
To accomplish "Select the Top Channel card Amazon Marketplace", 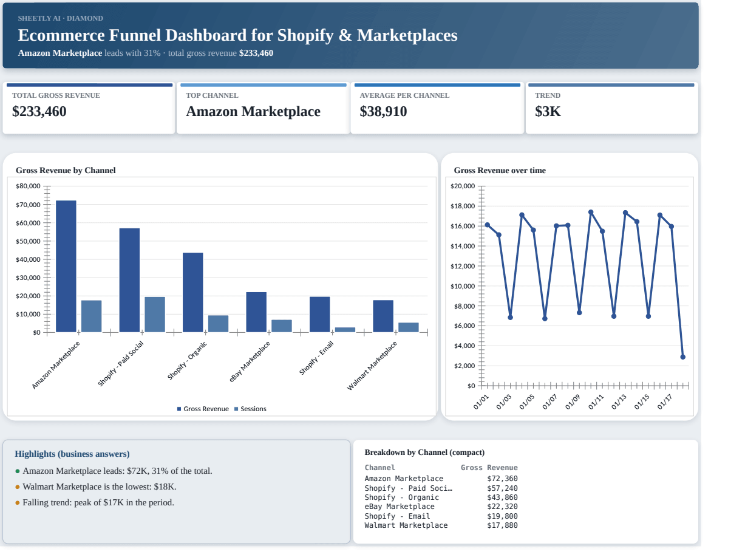I will (x=263, y=108).
